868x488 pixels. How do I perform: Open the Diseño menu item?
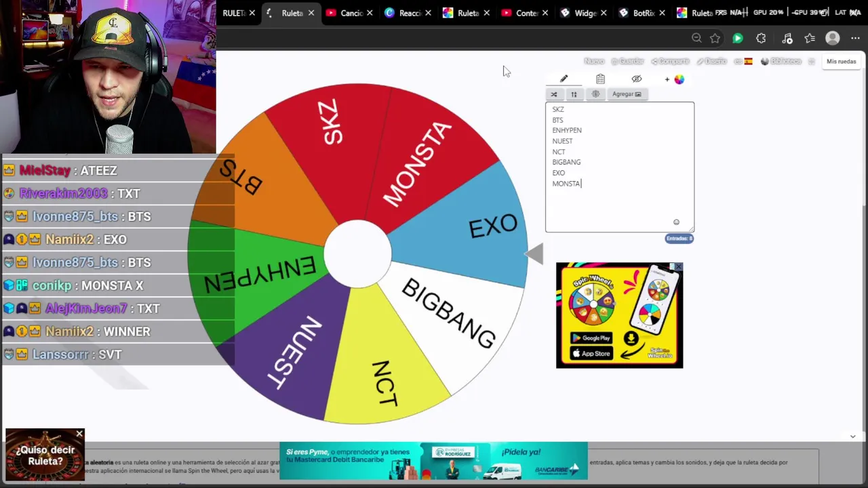click(x=712, y=61)
